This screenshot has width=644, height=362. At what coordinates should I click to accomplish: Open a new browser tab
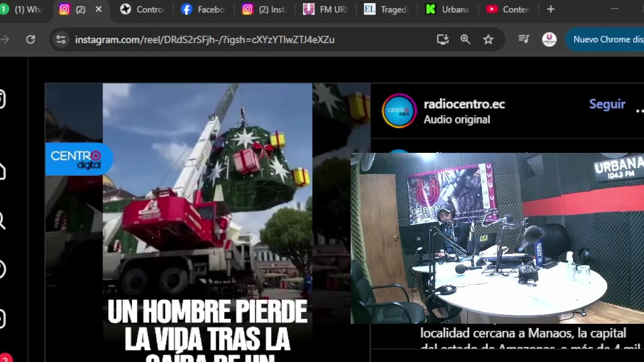click(550, 9)
